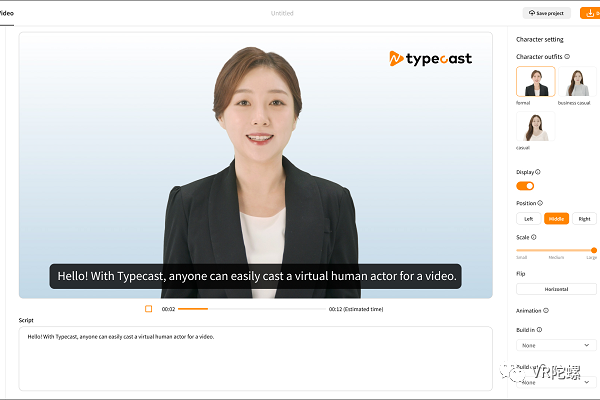Stop playback with the orange square button
The width and height of the screenshot is (600, 400).
(x=148, y=309)
